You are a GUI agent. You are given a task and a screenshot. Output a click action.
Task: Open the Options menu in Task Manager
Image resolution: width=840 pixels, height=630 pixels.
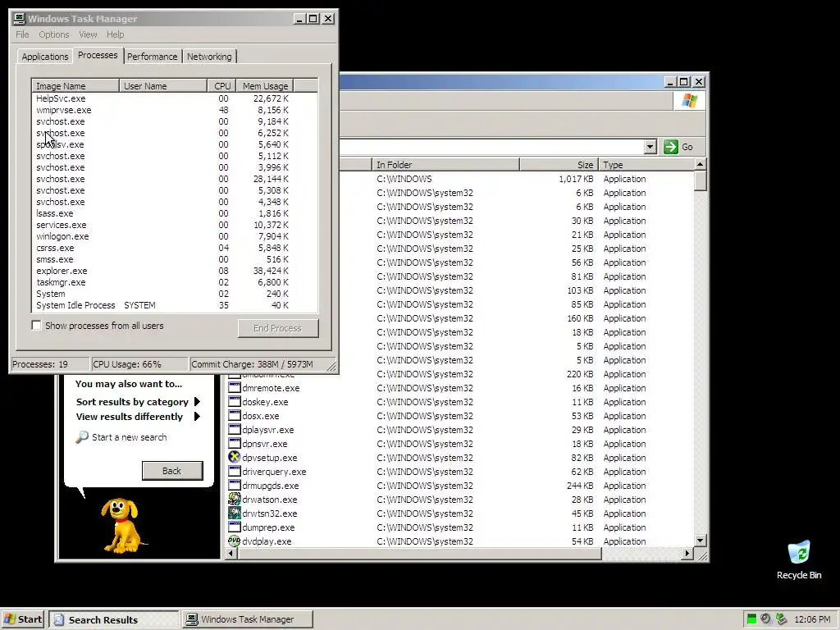(53, 34)
